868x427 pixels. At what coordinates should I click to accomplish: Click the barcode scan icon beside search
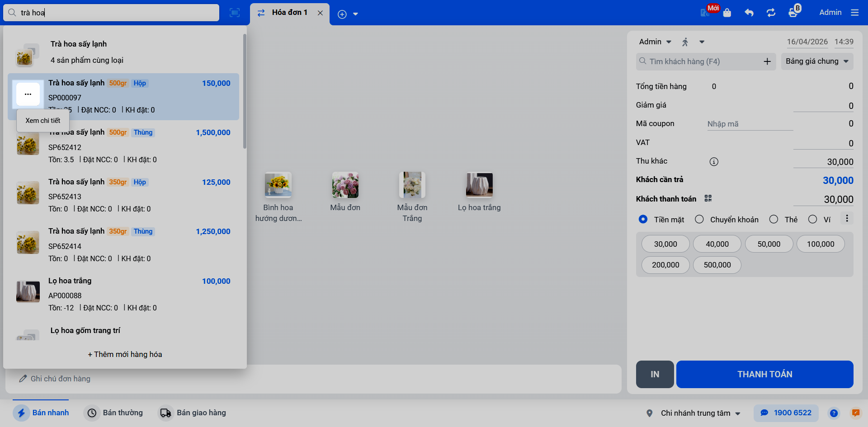[235, 13]
